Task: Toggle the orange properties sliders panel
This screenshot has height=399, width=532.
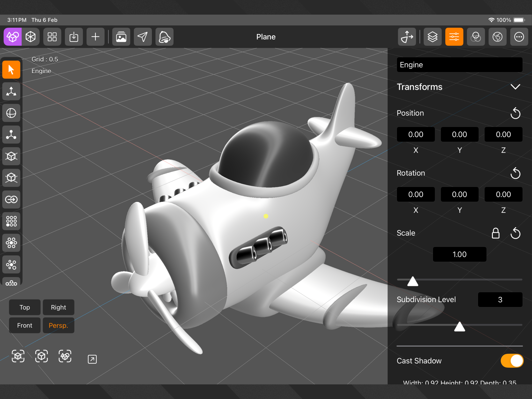Action: (454, 37)
